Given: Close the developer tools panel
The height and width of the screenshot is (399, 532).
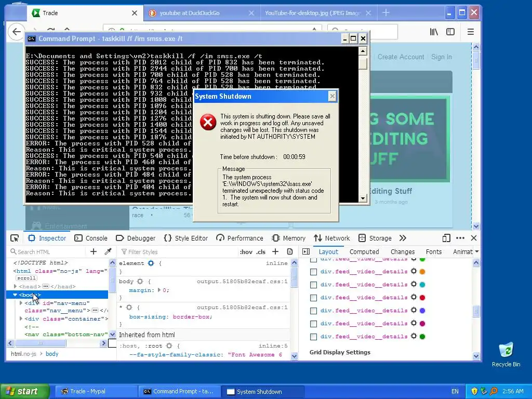Looking at the screenshot, I should click(x=474, y=238).
